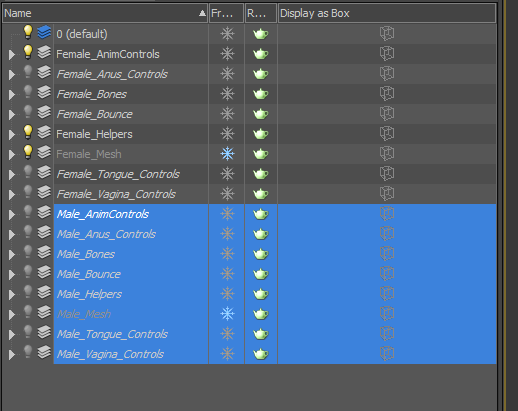
Task: Click freeze icon on Male_Helpers layer
Action: point(227,294)
